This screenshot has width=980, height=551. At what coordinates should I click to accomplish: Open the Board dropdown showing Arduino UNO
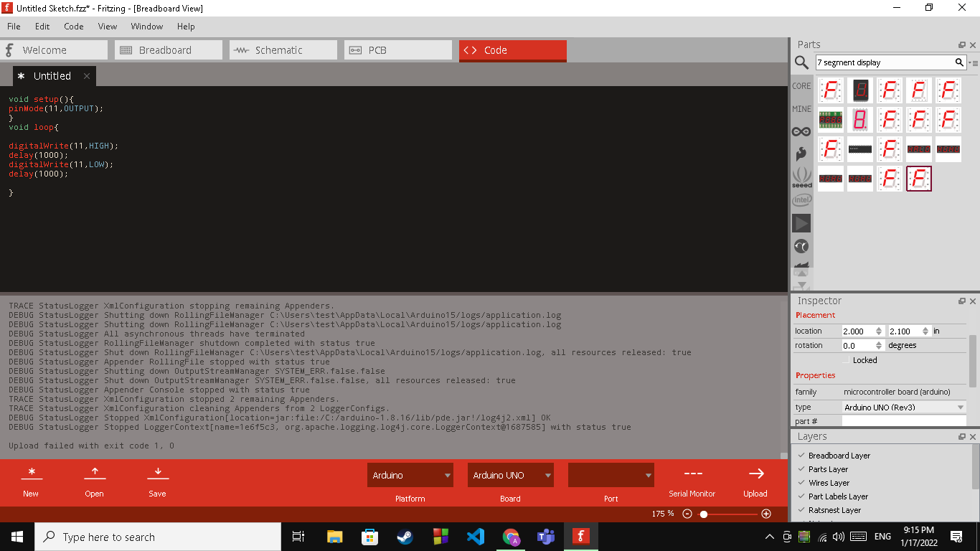pos(510,474)
